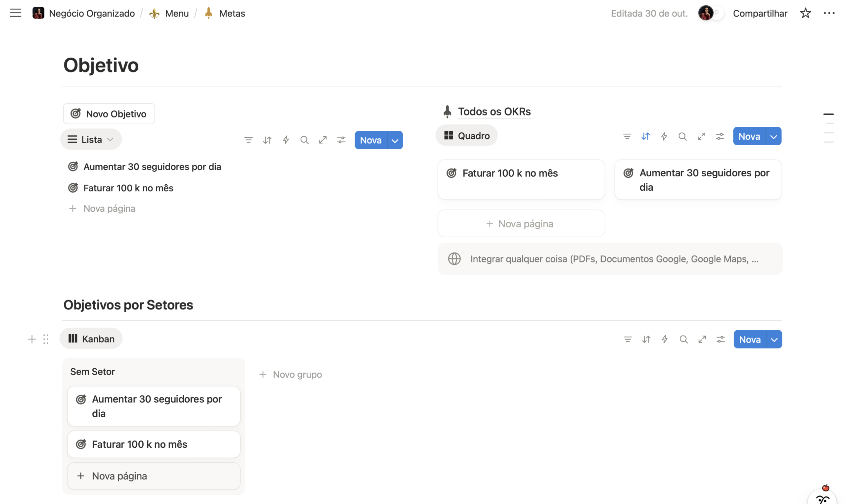Select the Kanban view tab
This screenshot has height=504, width=846.
[91, 339]
